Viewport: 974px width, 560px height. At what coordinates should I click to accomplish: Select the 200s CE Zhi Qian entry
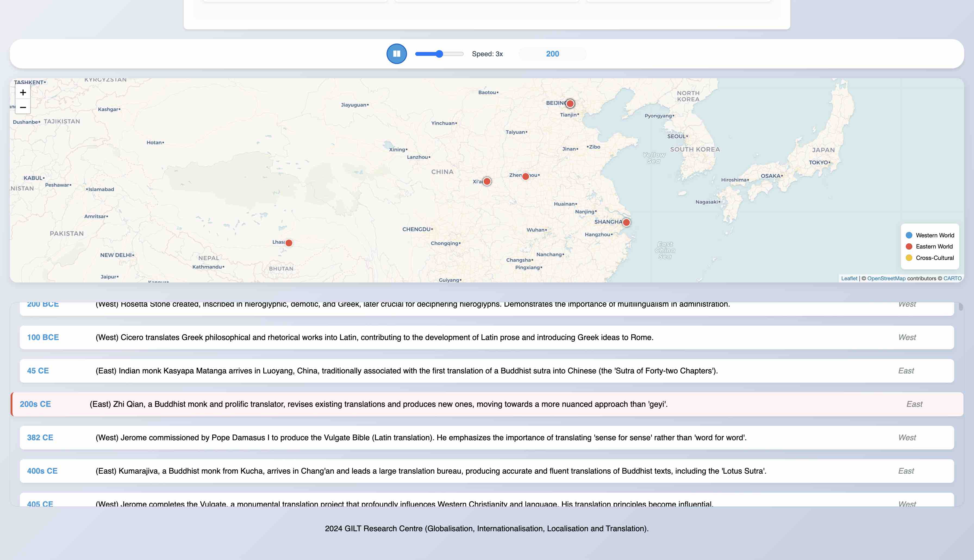click(487, 404)
